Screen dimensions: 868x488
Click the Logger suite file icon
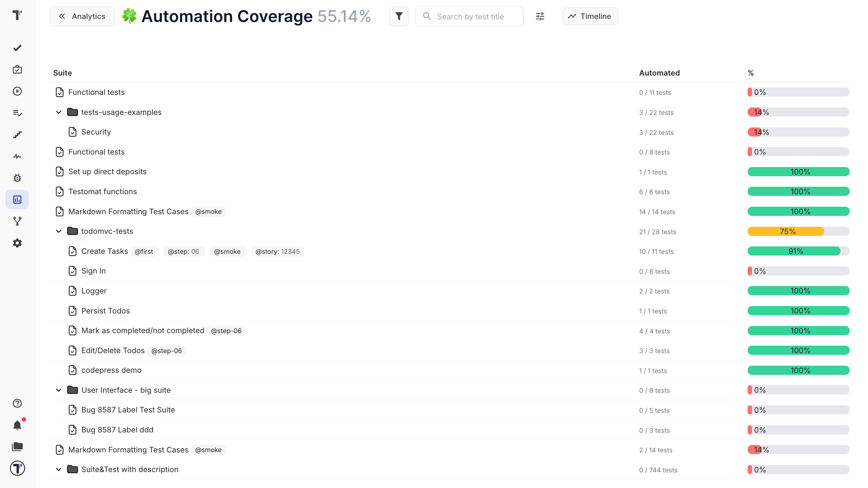click(73, 291)
